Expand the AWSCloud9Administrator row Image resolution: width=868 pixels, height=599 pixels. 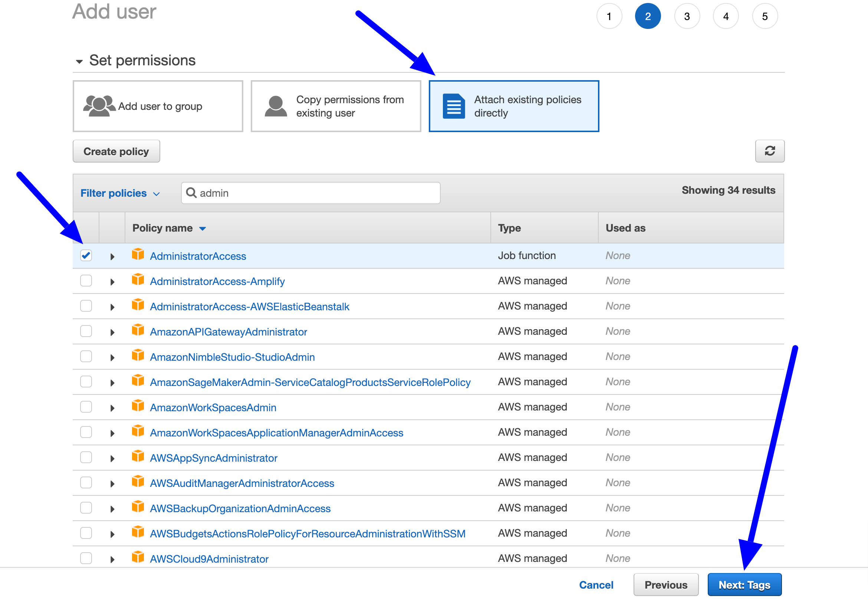(x=112, y=559)
